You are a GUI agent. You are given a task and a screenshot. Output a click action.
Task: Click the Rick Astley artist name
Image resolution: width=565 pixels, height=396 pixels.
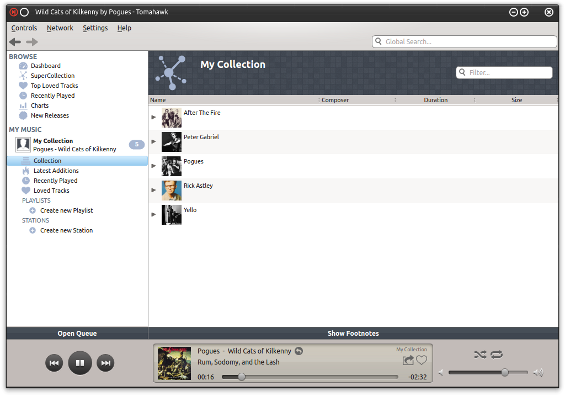tap(198, 186)
